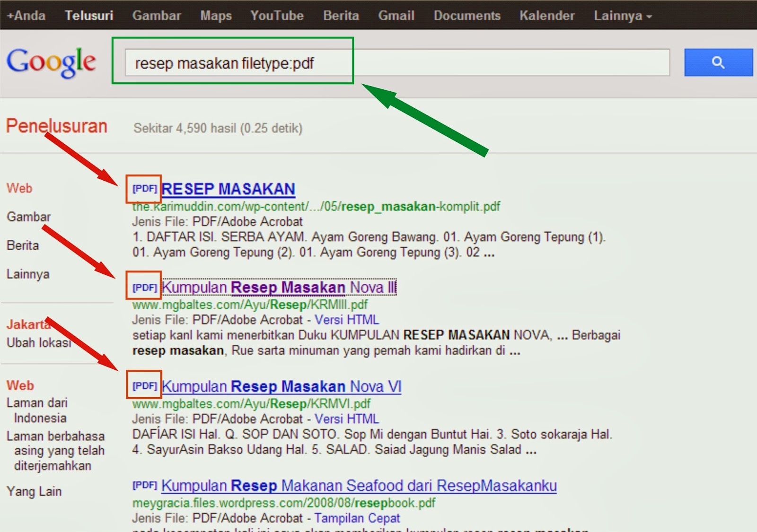757x532 pixels.
Task: Click Tampilan Cepat on the Seafood result
Action: [x=359, y=518]
